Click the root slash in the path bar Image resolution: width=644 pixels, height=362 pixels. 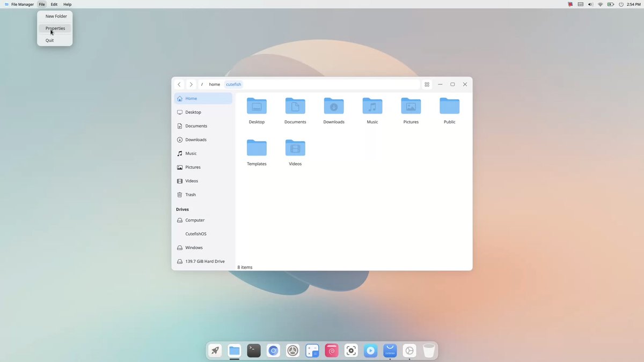pos(202,84)
